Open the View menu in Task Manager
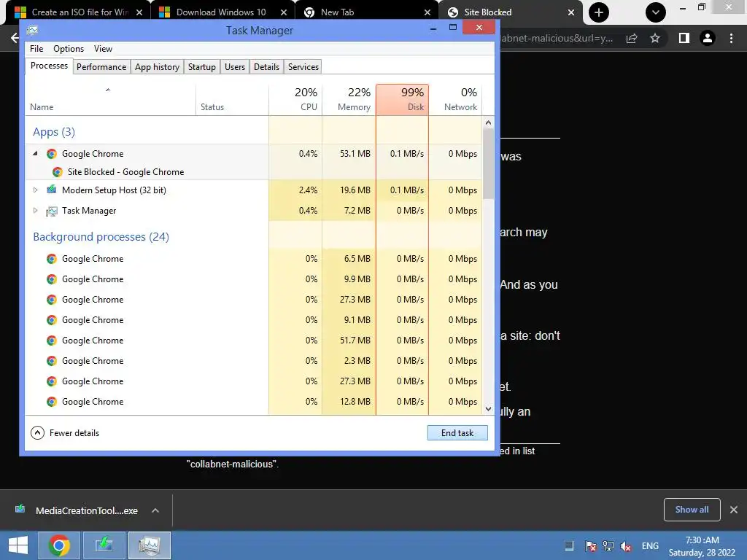Screen dimensions: 747x560 (x=103, y=49)
